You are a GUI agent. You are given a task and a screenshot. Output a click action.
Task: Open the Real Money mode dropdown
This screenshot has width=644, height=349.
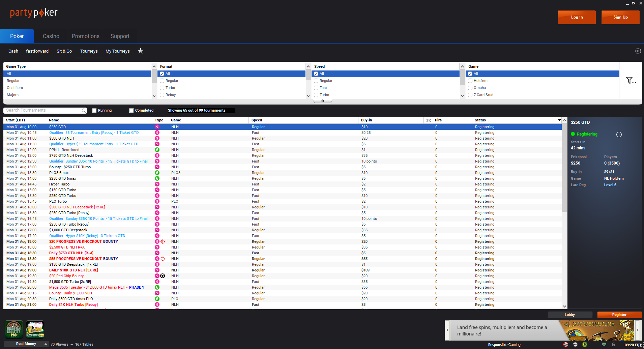pos(26,344)
